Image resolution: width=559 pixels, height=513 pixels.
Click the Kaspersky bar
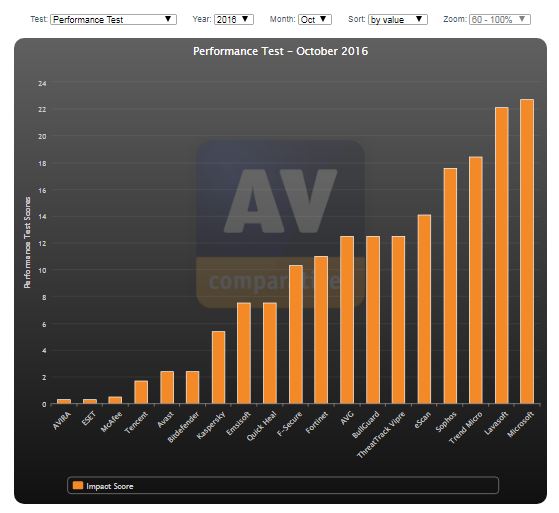[219, 367]
